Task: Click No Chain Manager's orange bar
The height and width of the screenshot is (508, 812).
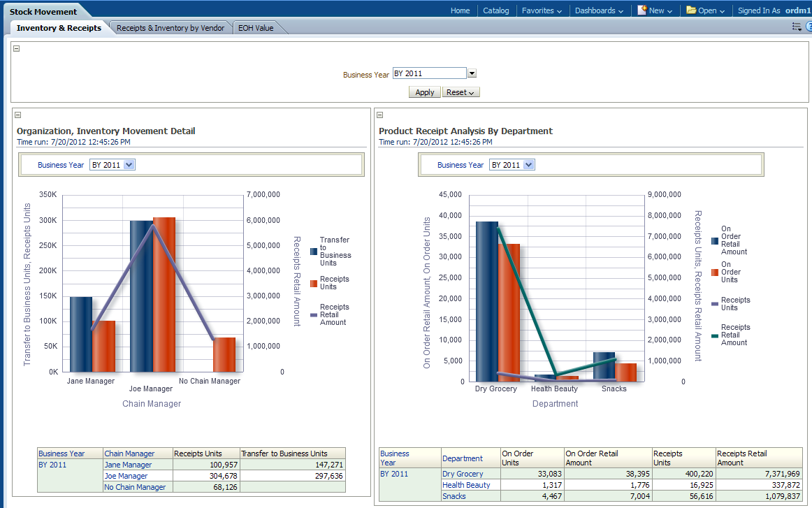Action: pos(224,355)
